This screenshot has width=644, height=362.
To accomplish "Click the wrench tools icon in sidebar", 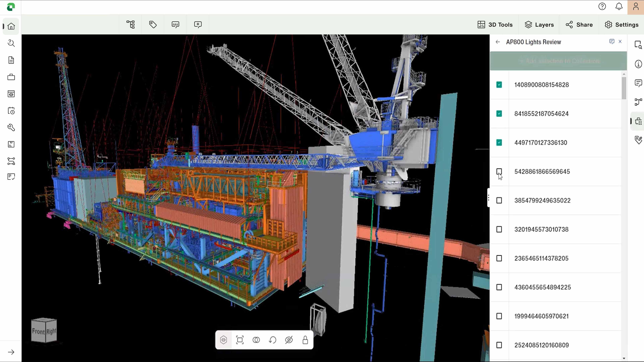I will [11, 127].
